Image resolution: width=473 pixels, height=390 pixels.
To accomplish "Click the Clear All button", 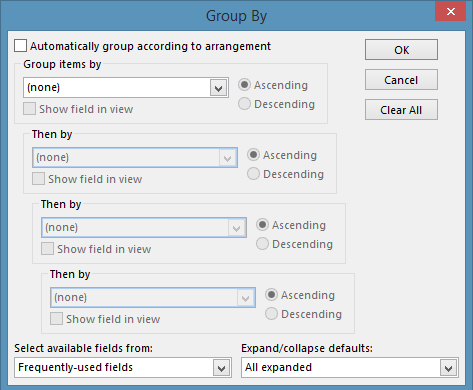I will coord(401,110).
